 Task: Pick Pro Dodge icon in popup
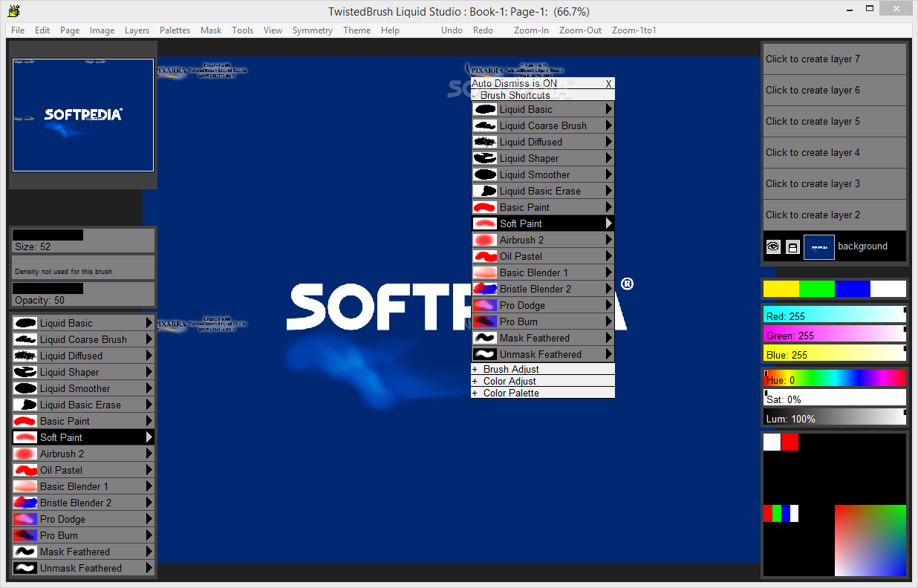pos(485,305)
